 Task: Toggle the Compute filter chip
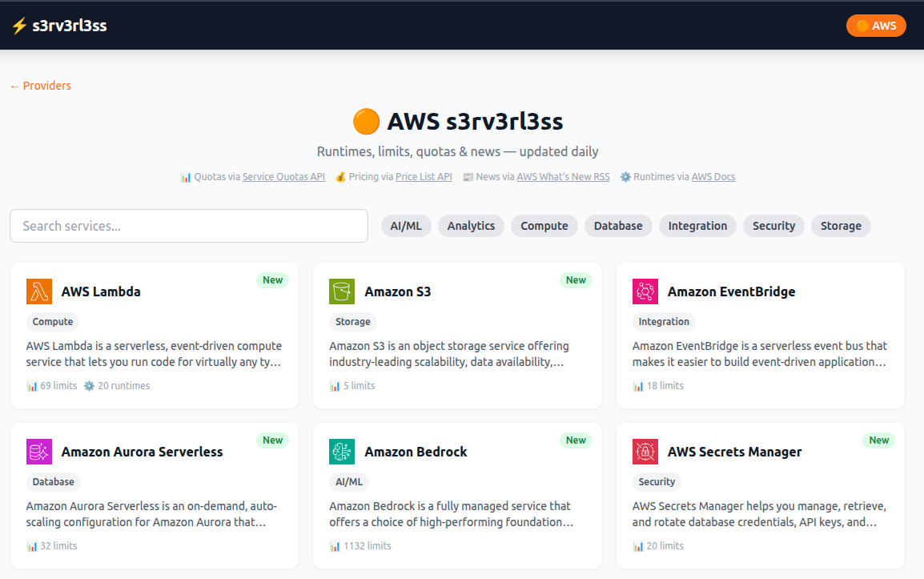coord(544,226)
